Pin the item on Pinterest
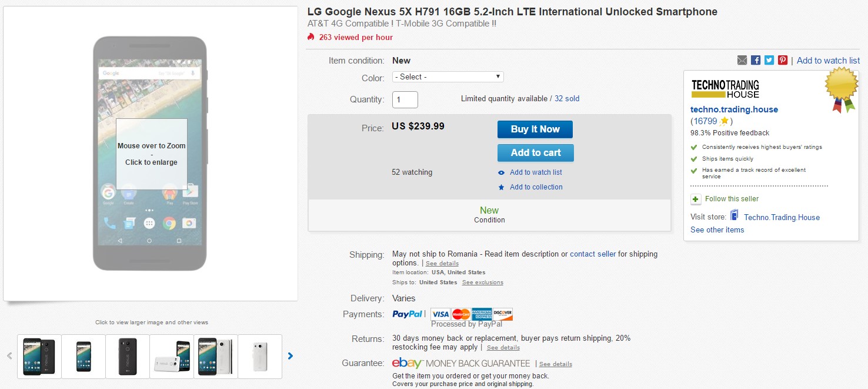Image resolution: width=868 pixels, height=389 pixels. click(x=783, y=60)
